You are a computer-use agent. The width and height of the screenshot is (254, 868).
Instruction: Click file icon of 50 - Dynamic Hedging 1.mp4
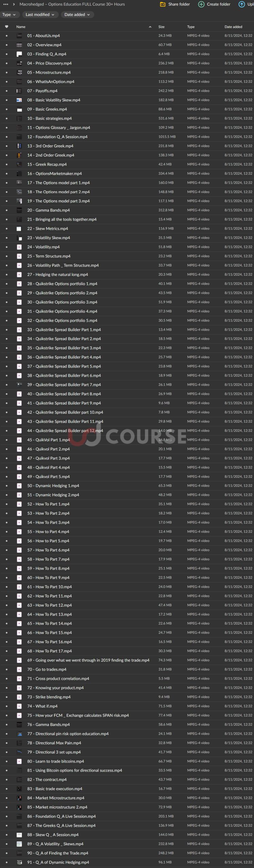19,486
